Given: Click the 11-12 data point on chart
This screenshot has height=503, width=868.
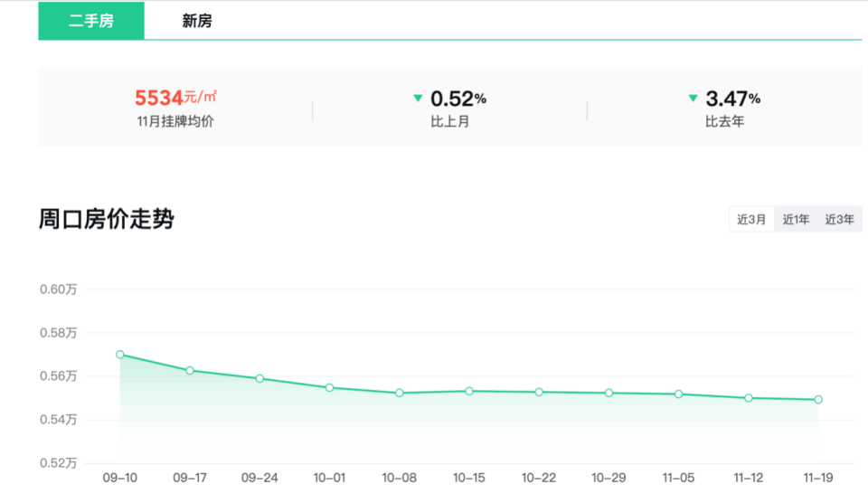Looking at the screenshot, I should pos(749,398).
